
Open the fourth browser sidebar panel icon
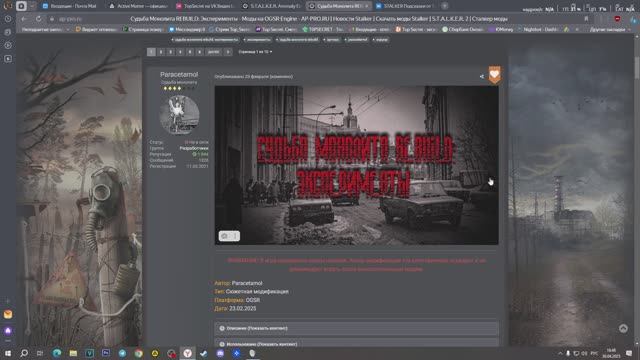tap(8, 59)
